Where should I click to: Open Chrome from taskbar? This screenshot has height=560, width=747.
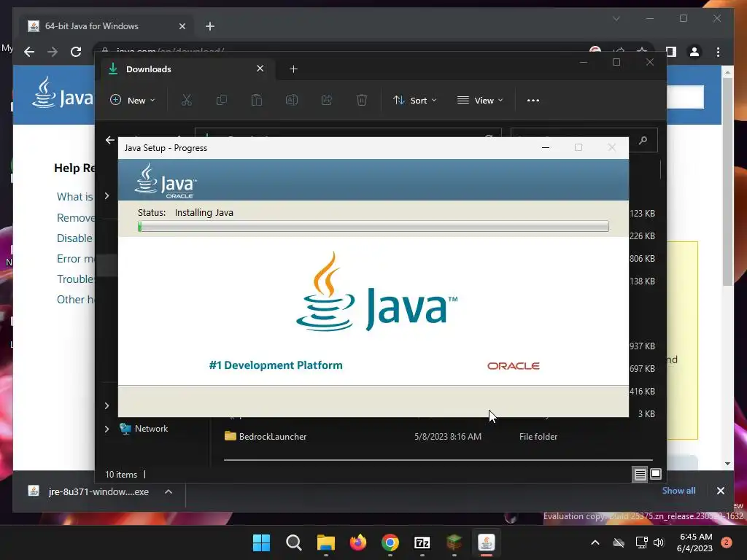point(390,542)
